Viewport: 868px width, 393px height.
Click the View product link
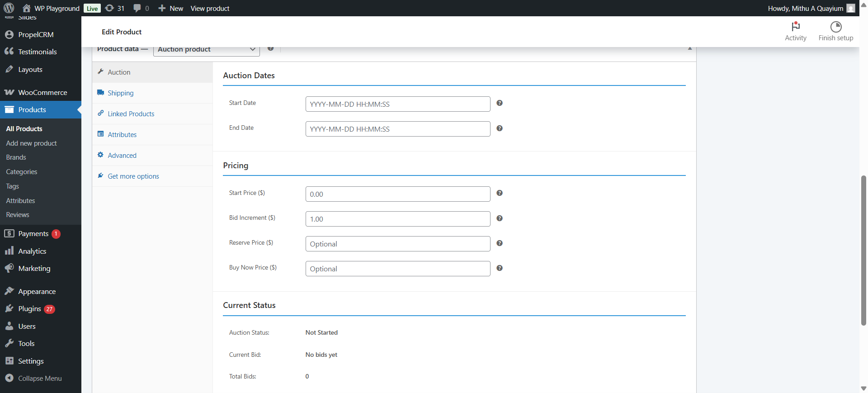point(210,8)
